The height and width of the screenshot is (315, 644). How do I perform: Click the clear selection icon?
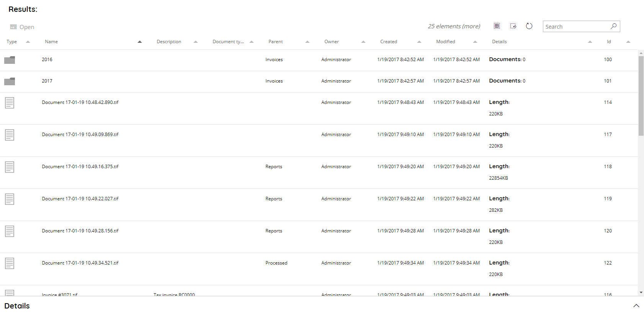pyautogui.click(x=513, y=26)
